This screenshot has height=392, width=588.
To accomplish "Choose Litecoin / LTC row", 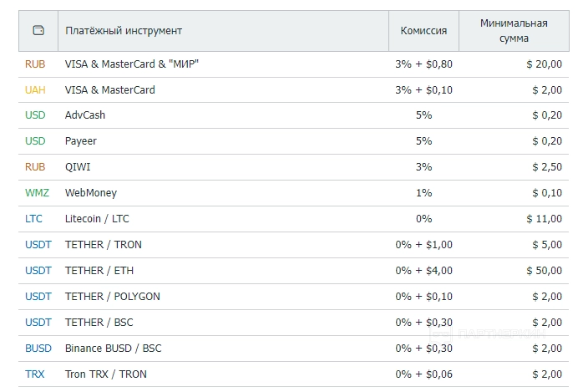I will coord(97,219).
